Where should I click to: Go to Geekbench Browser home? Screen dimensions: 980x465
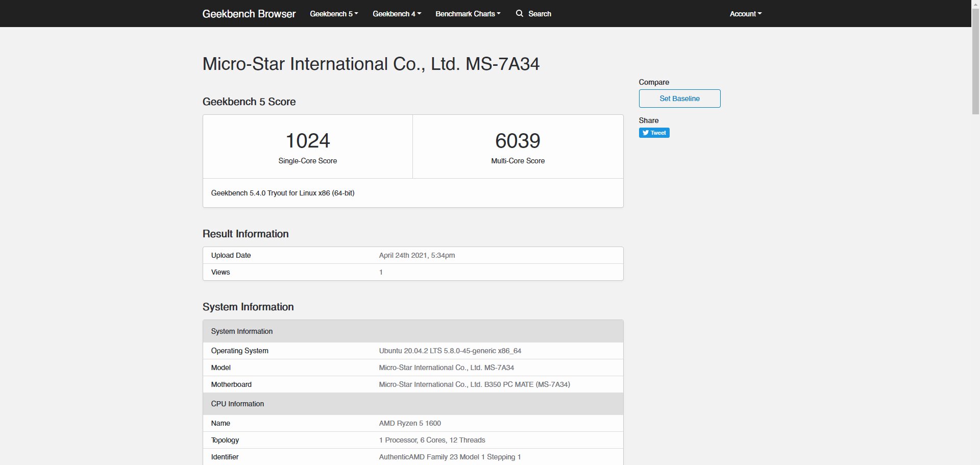249,14
